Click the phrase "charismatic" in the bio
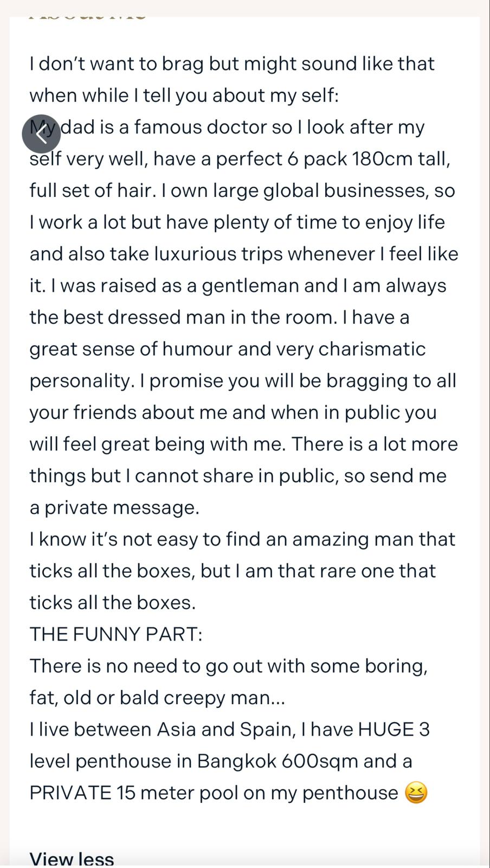This screenshot has width=490, height=868. (372, 349)
